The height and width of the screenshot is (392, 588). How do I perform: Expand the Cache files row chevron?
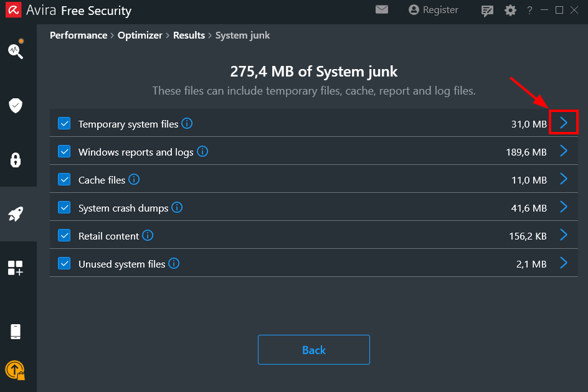(564, 179)
